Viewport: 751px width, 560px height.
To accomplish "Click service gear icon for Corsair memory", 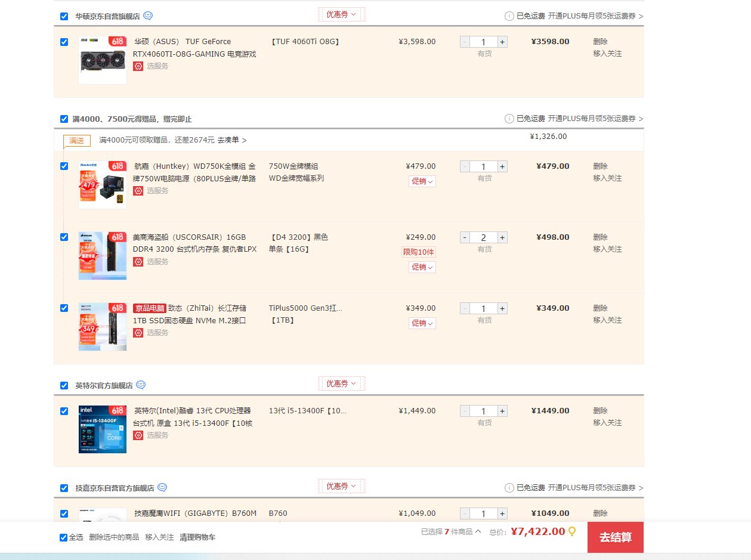I will coord(138,262).
